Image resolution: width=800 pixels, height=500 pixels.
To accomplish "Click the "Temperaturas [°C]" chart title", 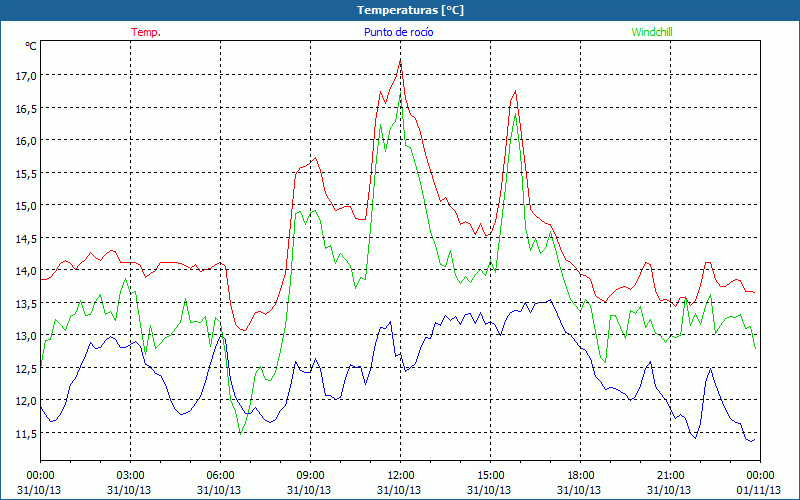I will pos(410,10).
